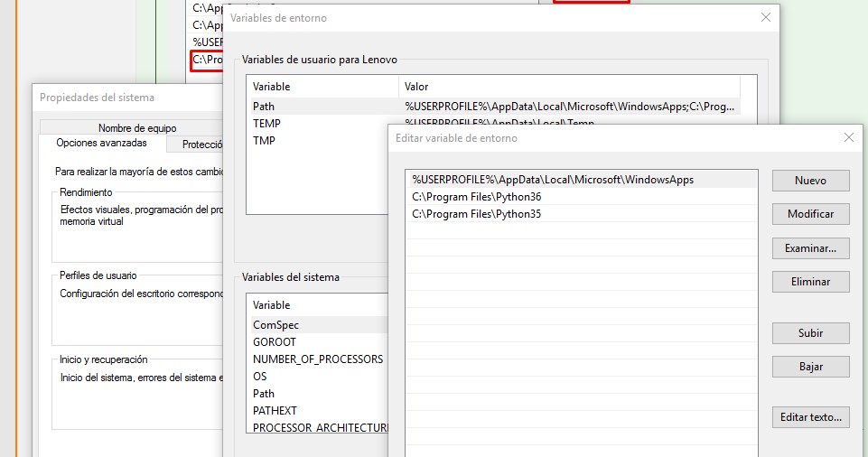Select the user Path variable row
Screen dimensions: 868x457
click(x=264, y=107)
